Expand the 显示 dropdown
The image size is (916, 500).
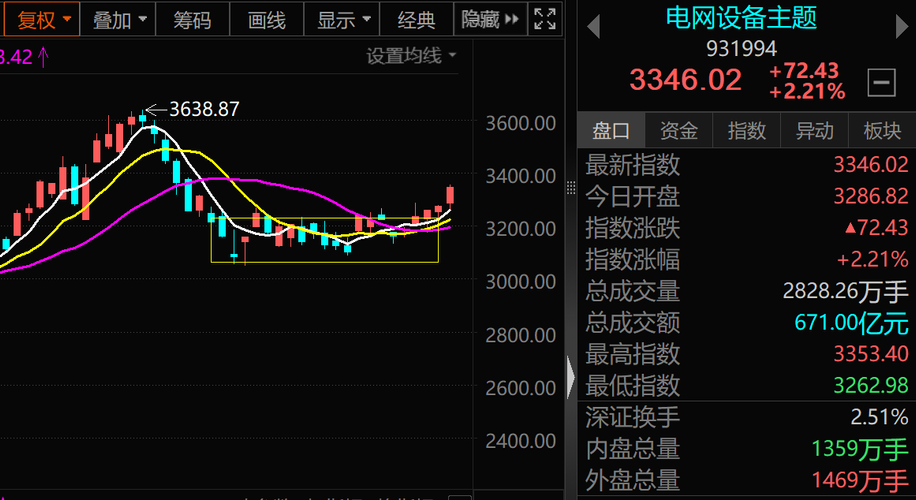pyautogui.click(x=342, y=20)
